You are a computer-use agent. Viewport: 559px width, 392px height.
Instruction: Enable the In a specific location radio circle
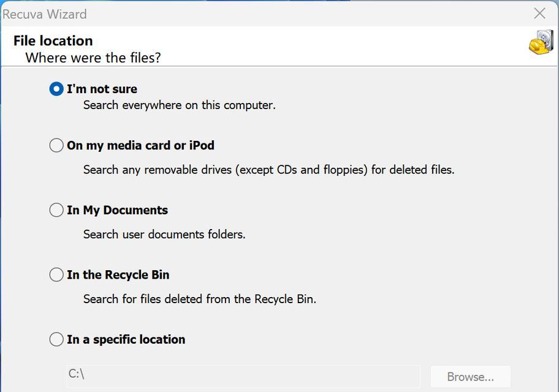[56, 339]
